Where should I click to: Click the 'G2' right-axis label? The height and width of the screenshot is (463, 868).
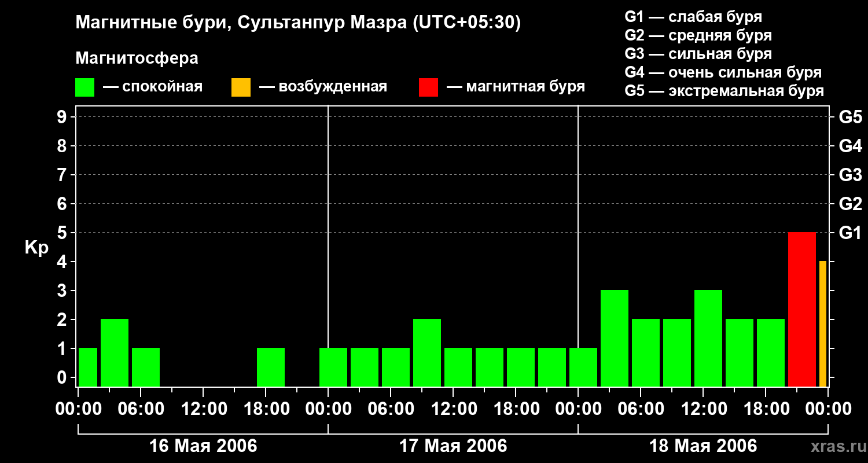coord(851,204)
